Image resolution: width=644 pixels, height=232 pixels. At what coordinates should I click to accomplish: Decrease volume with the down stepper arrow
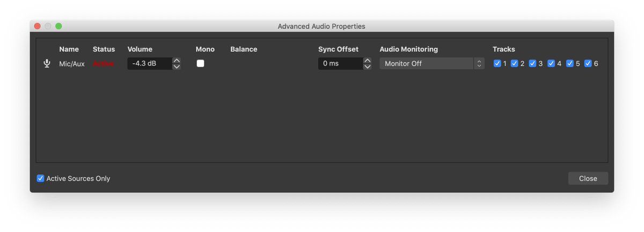(177, 66)
